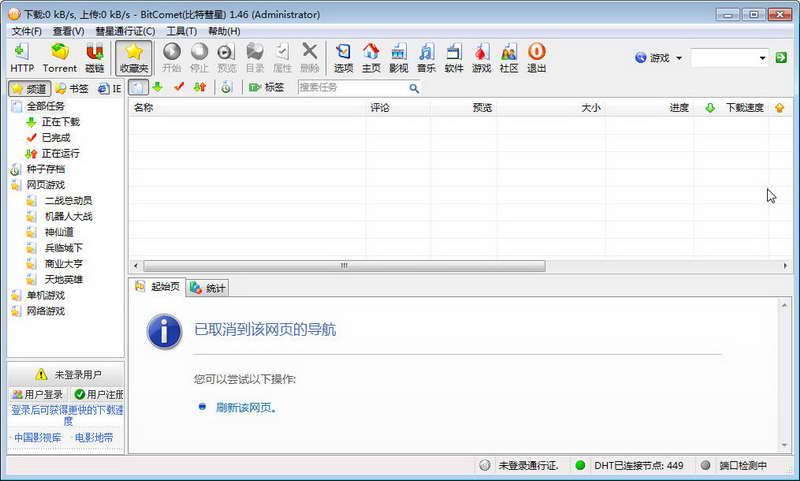The height and width of the screenshot is (481, 800).
Task: Select 种子存档 in the tree
Action: pyautogui.click(x=45, y=169)
